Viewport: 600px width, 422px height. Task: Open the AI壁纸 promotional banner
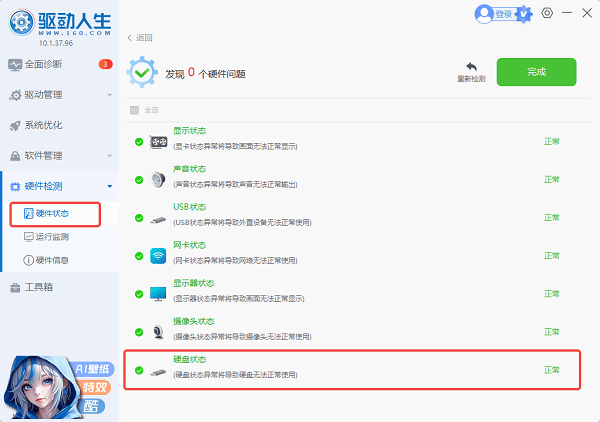click(59, 387)
